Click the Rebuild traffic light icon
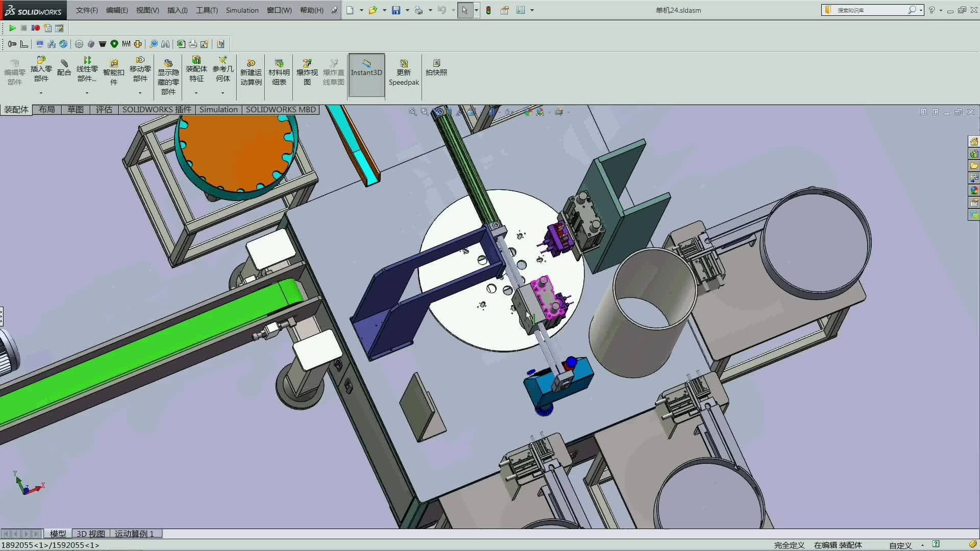Screen dimensions: 980x551 tap(488, 10)
